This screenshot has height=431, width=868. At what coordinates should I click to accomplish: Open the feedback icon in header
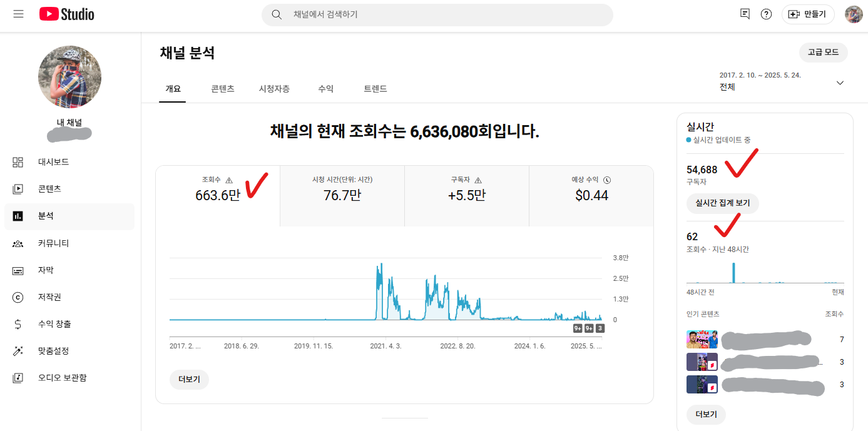pos(745,14)
